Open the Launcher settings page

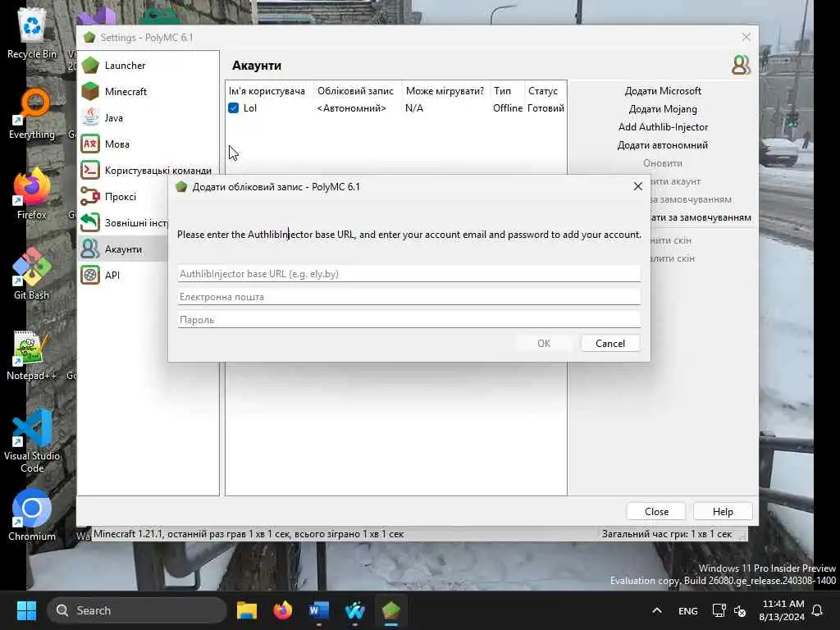click(148, 66)
